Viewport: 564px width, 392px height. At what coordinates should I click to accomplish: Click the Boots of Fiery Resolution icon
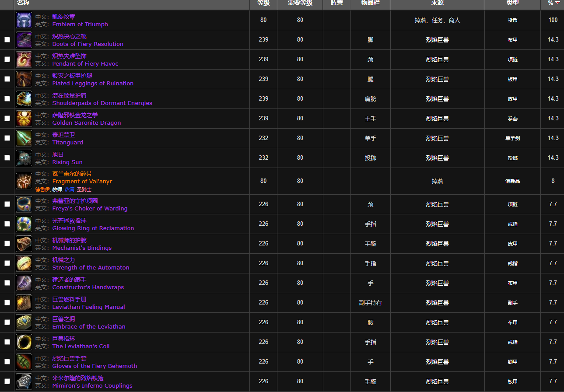[x=24, y=40]
